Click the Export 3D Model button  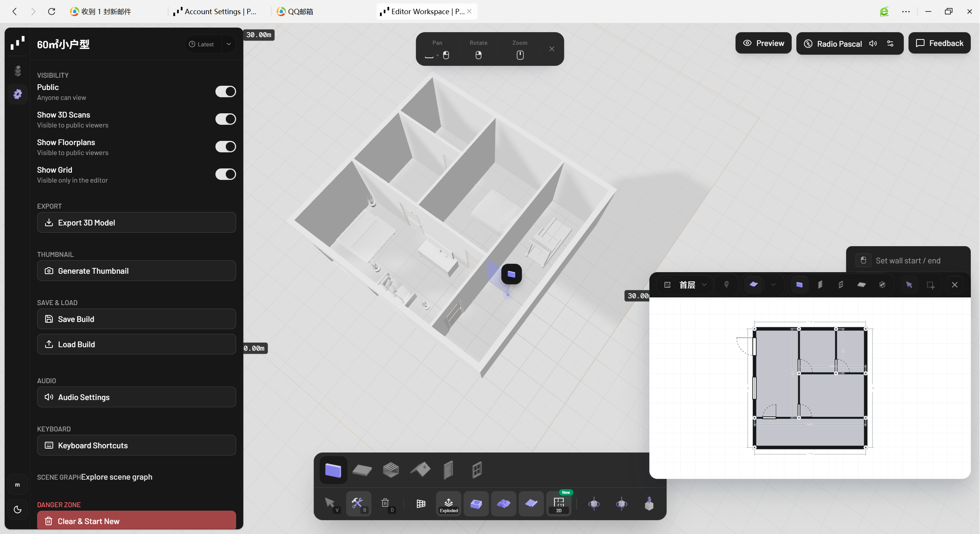point(136,223)
